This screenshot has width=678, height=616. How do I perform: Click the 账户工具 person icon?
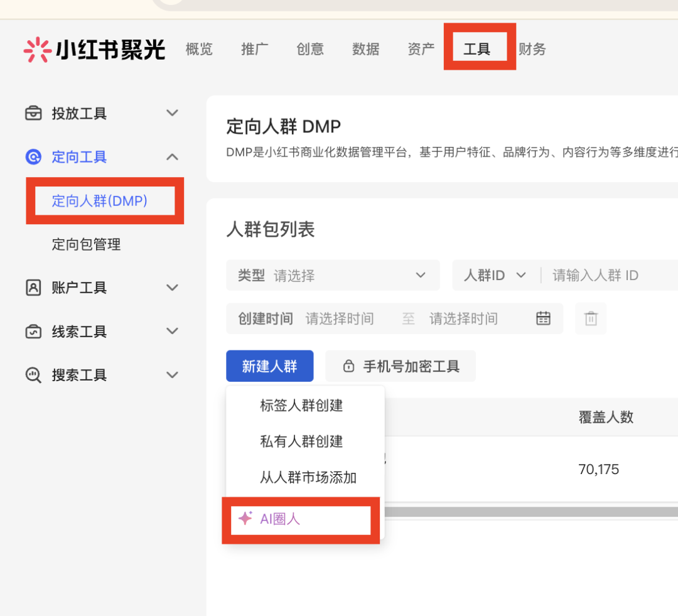[33, 288]
